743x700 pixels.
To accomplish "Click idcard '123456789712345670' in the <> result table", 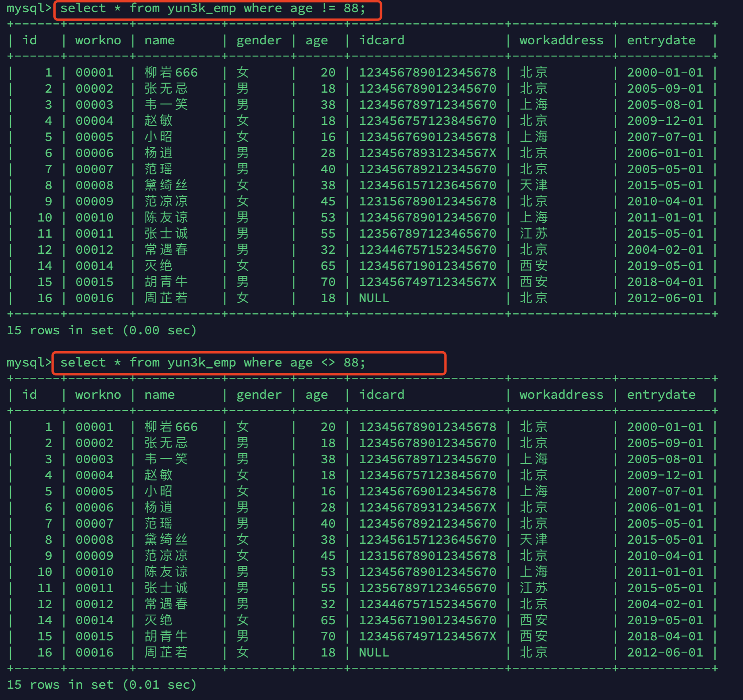I will pyautogui.click(x=428, y=459).
